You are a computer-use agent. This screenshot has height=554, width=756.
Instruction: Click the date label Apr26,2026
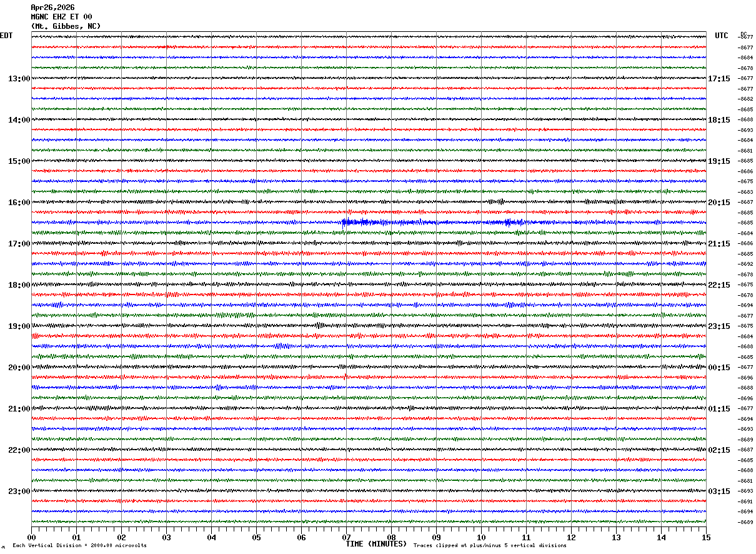(x=52, y=8)
